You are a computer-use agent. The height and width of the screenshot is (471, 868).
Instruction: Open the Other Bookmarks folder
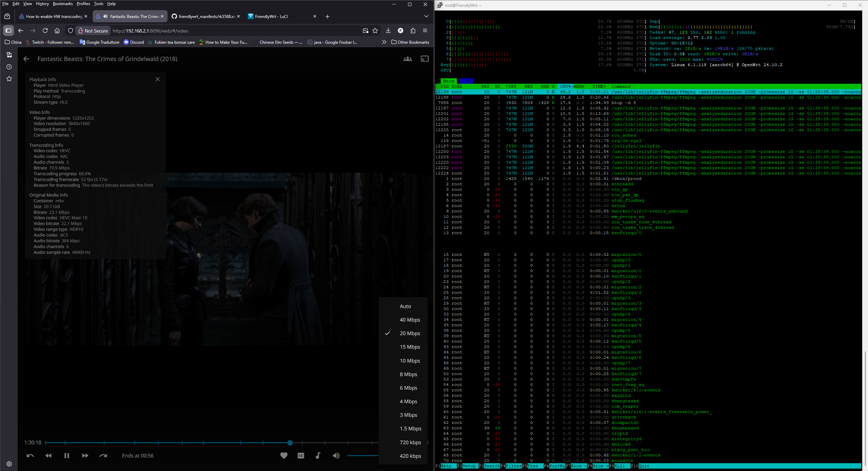click(x=410, y=42)
